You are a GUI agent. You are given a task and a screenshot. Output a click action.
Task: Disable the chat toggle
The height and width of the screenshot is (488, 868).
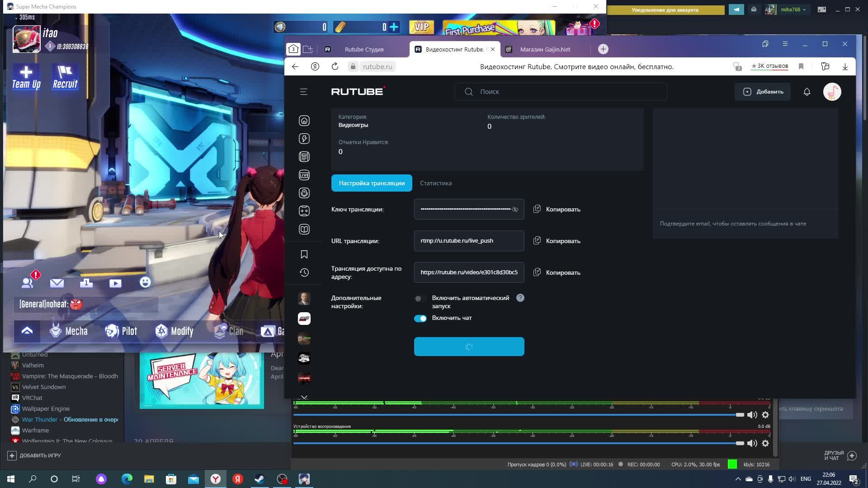click(x=420, y=318)
